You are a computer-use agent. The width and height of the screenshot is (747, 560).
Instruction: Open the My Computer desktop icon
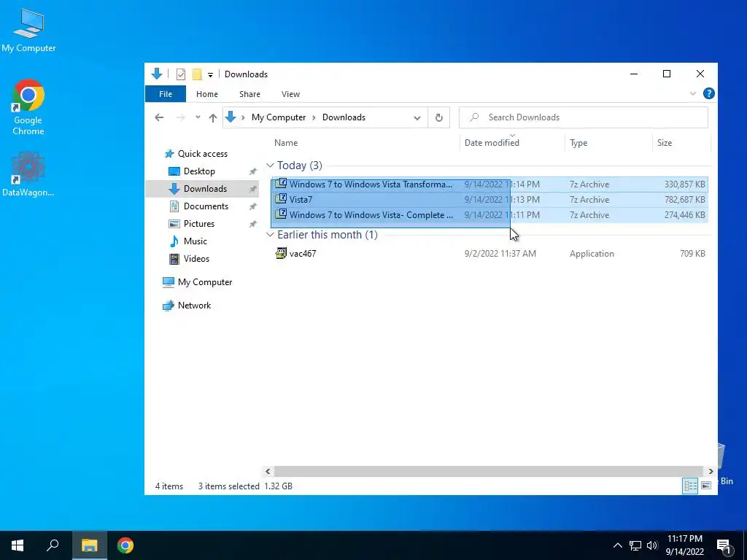coord(28,31)
